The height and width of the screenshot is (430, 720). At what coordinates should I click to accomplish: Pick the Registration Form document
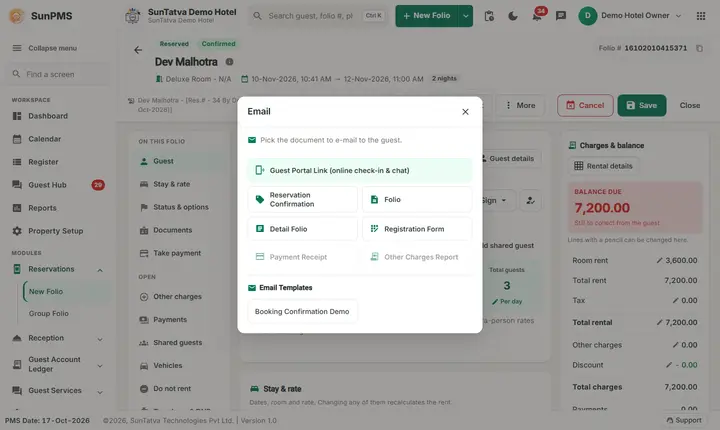(x=417, y=229)
